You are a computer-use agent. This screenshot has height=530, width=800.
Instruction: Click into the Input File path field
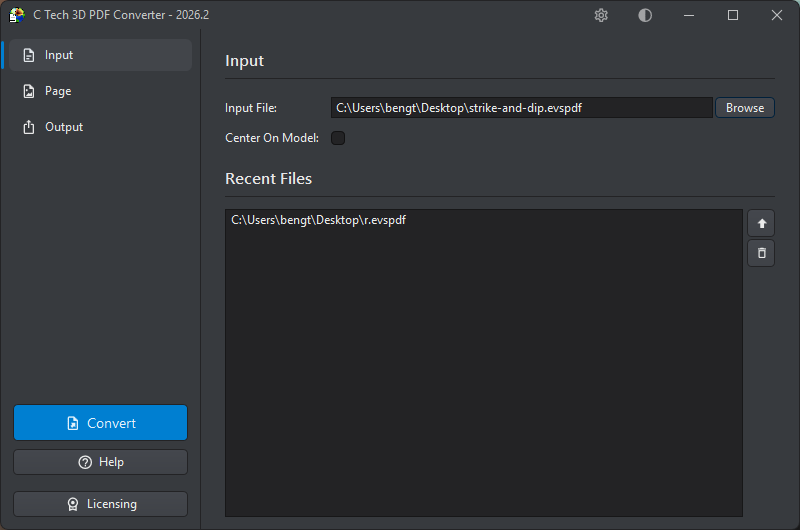521,108
